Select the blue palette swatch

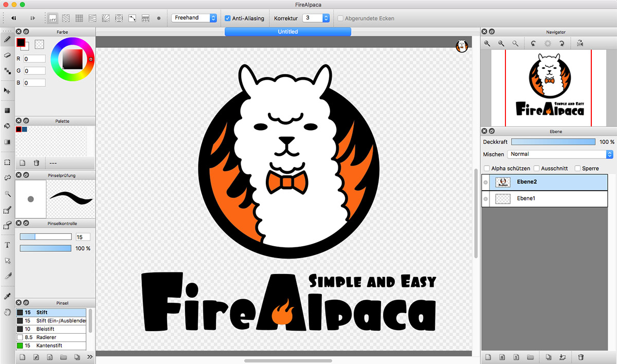click(25, 130)
